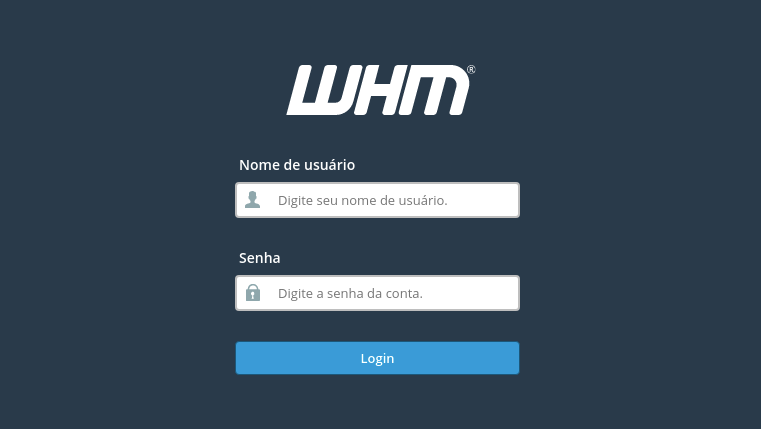
Task: Focus the Nome de usuário input field
Action: coord(378,200)
